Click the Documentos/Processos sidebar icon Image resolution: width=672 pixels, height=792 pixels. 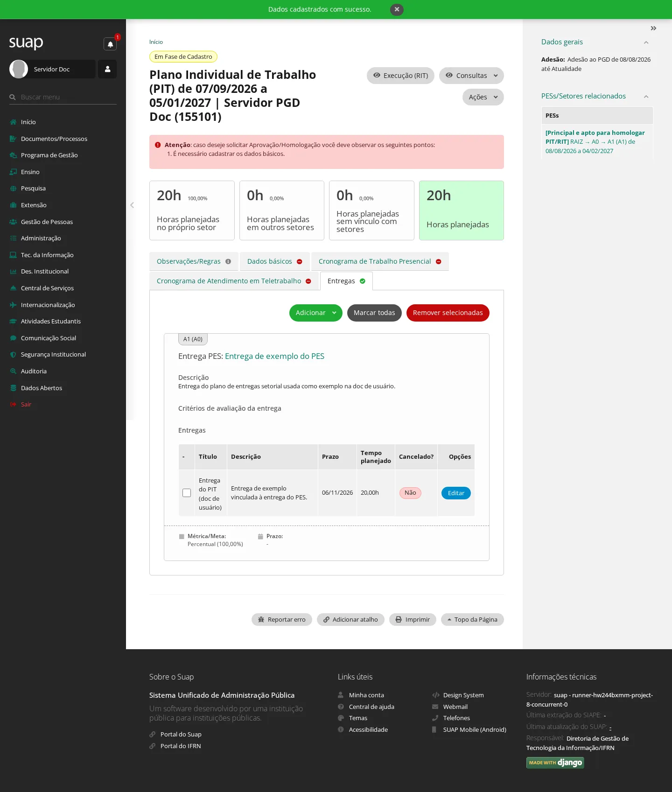pyautogui.click(x=13, y=139)
